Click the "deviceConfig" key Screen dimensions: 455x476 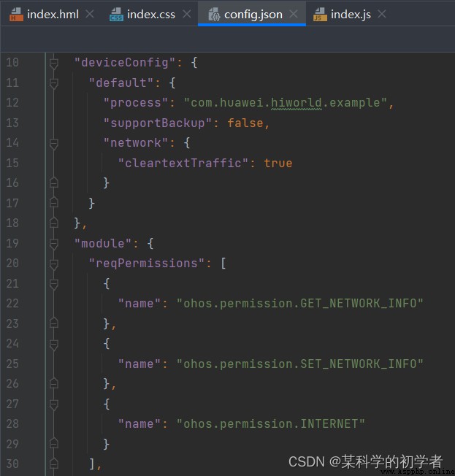point(125,63)
